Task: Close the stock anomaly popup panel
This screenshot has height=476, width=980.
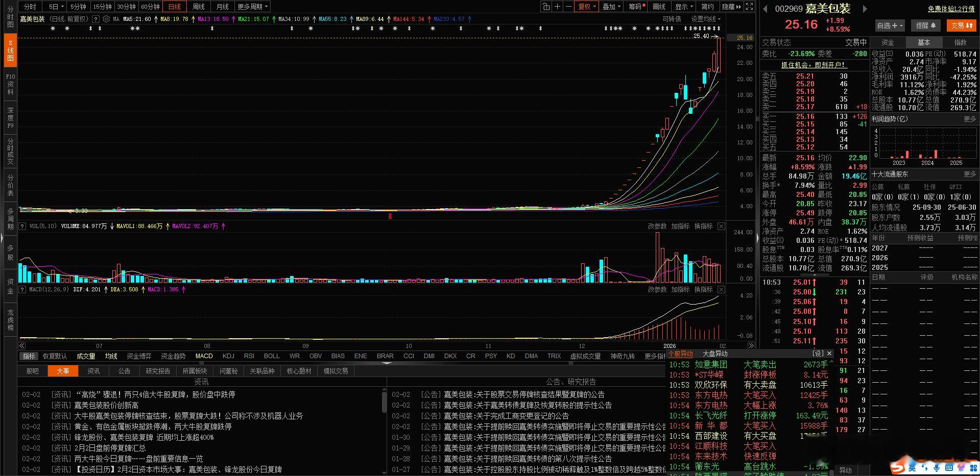Action: coord(829,354)
